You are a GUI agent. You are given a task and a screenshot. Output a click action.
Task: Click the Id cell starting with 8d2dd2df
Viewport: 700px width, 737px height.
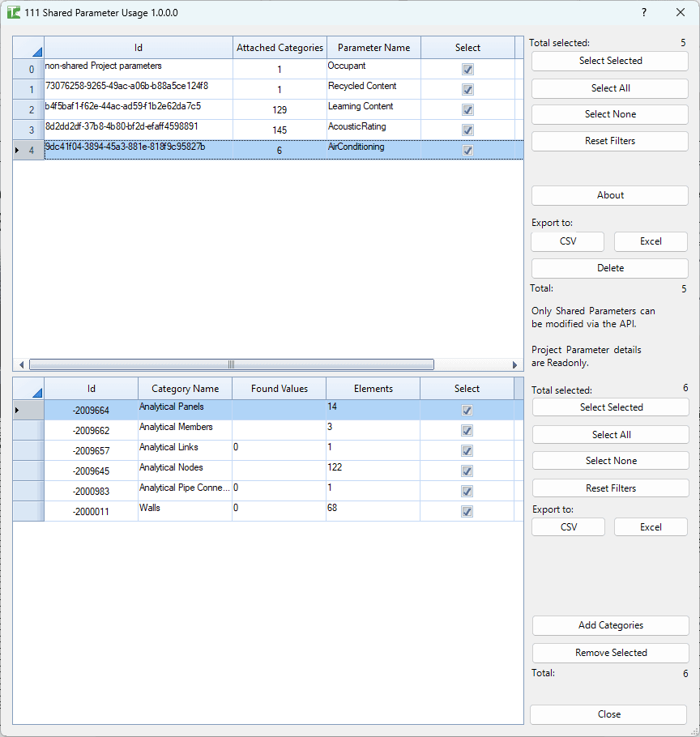tap(139, 130)
